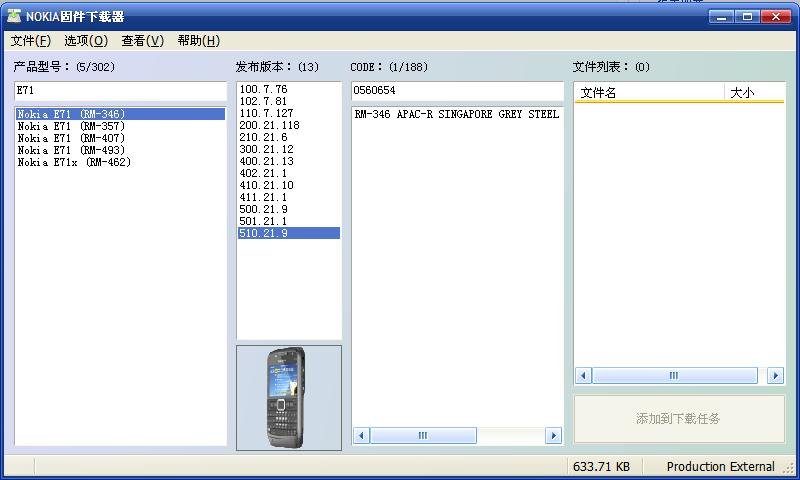Click the file list horizontal scrollbar thumb
This screenshot has width=800, height=480.
click(674, 376)
